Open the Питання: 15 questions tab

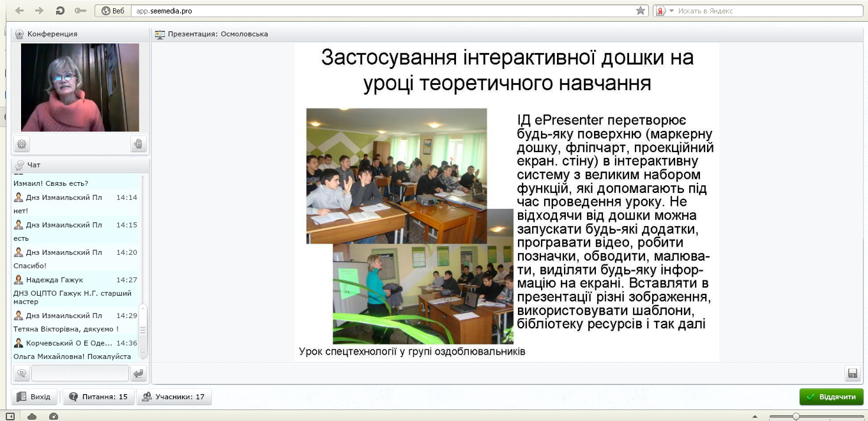tap(98, 397)
